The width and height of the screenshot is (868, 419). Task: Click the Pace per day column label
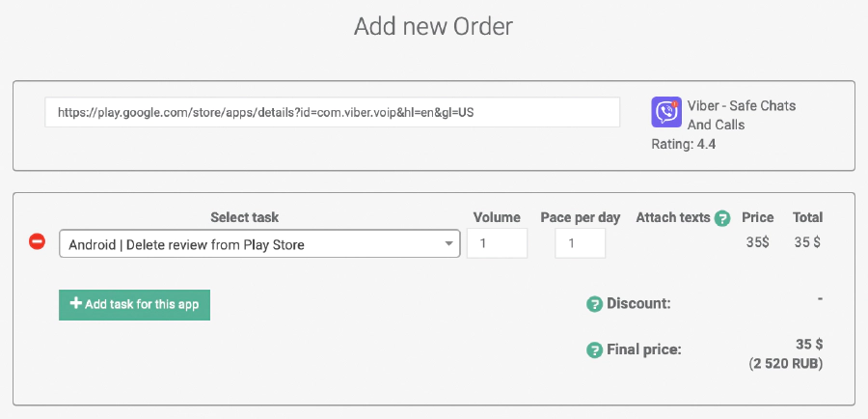(580, 217)
